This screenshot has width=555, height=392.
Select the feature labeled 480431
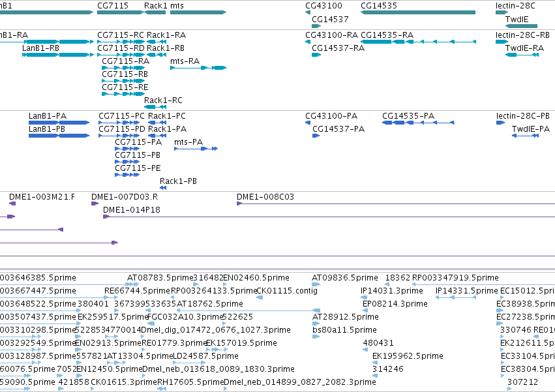click(378, 344)
